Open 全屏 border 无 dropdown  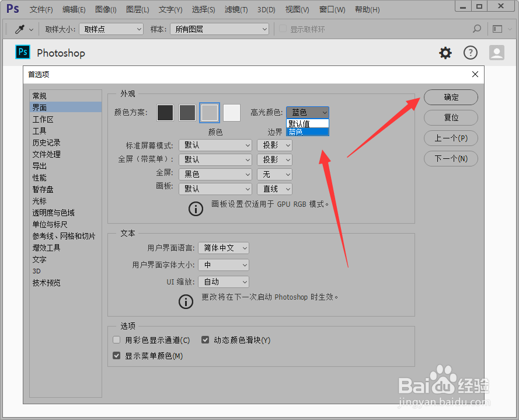[275, 174]
